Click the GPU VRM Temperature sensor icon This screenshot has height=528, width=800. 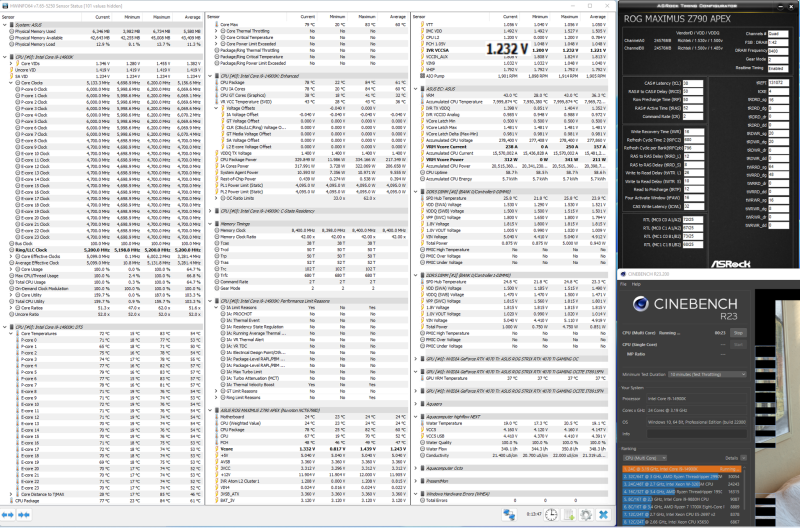422,378
